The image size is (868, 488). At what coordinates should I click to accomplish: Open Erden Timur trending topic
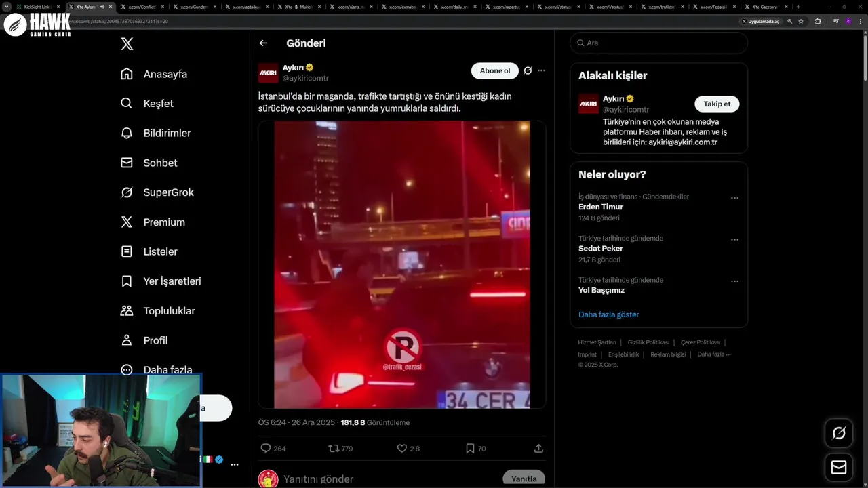click(601, 207)
